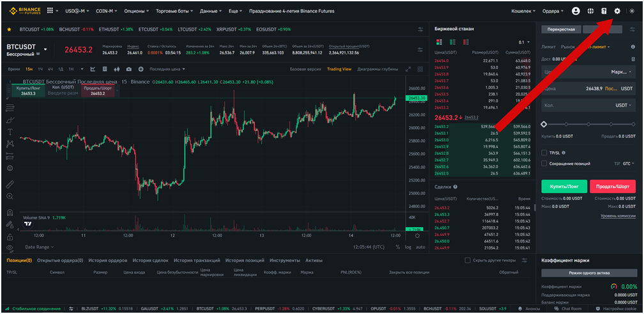The image size is (644, 314).
Task: Click the red Продать/Шорт button
Action: (612, 186)
